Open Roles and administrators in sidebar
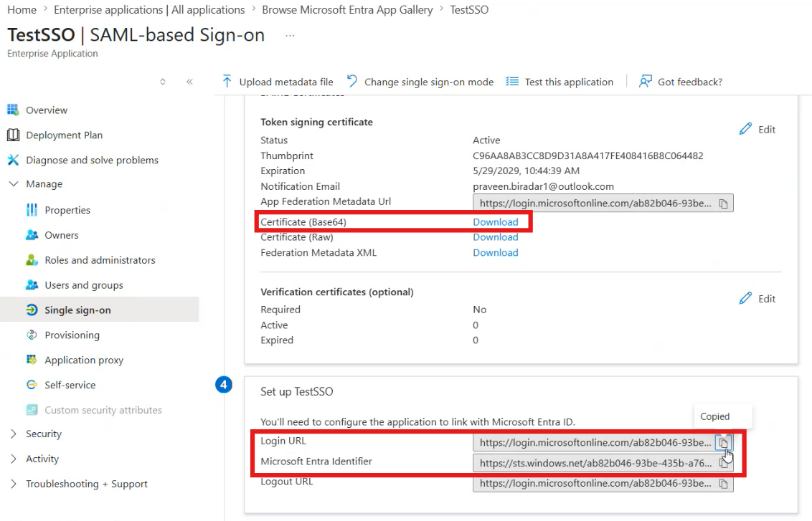The height and width of the screenshot is (521, 812). click(100, 259)
